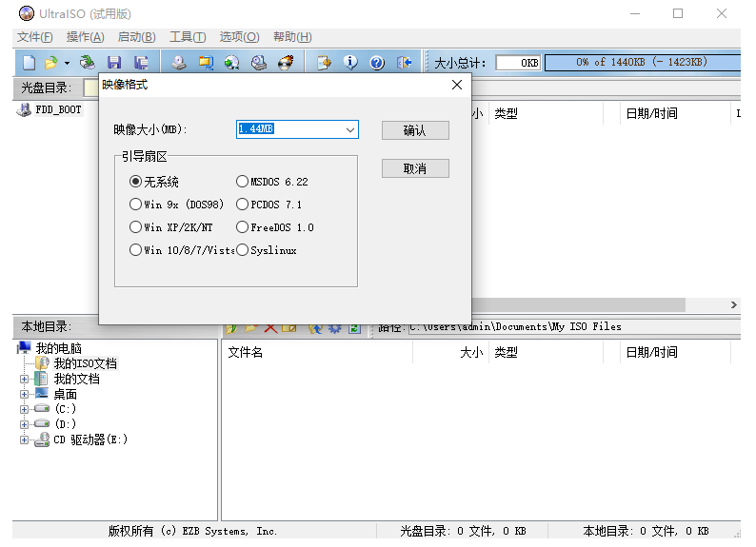
Task: Open the 工具(T) menu
Action: pos(188,37)
